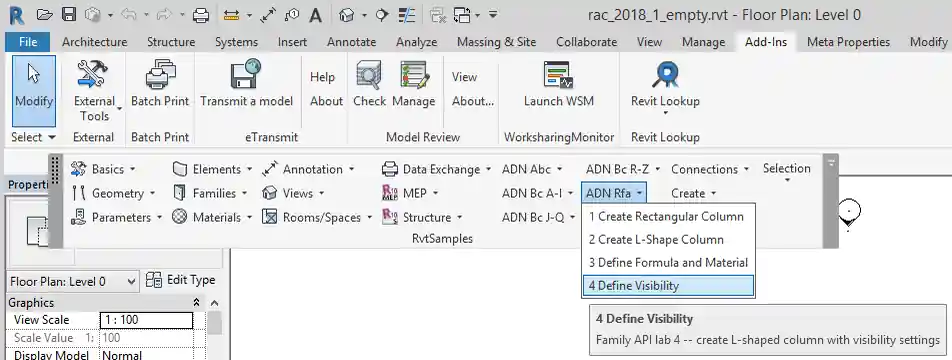Switch to the Structure ribbon tab

pos(171,42)
